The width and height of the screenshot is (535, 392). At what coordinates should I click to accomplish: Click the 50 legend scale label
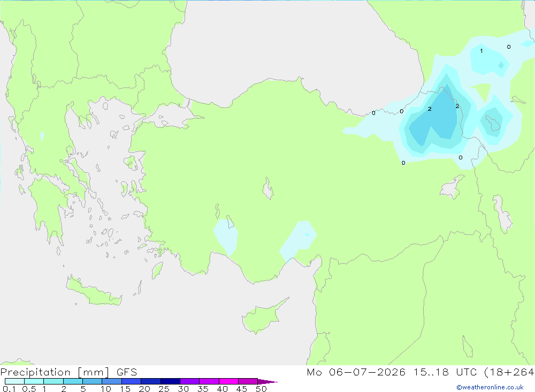pyautogui.click(x=261, y=389)
